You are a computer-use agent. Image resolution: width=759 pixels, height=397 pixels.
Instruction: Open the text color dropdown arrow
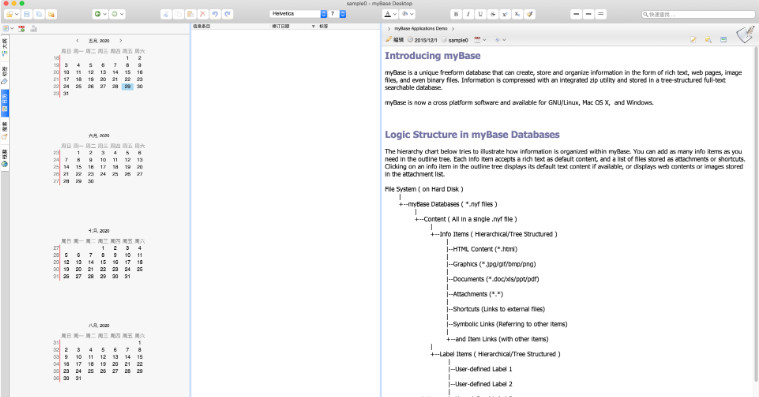[x=395, y=14]
